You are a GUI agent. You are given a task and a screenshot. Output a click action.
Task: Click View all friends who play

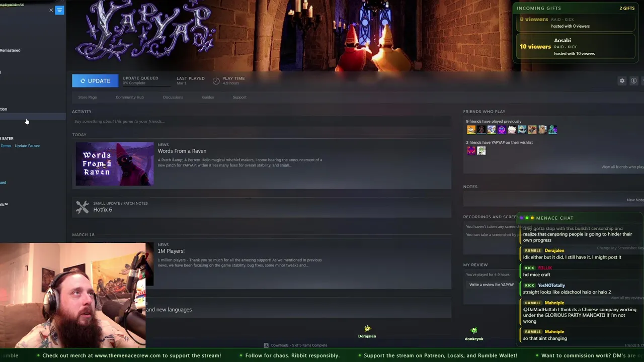(x=622, y=167)
